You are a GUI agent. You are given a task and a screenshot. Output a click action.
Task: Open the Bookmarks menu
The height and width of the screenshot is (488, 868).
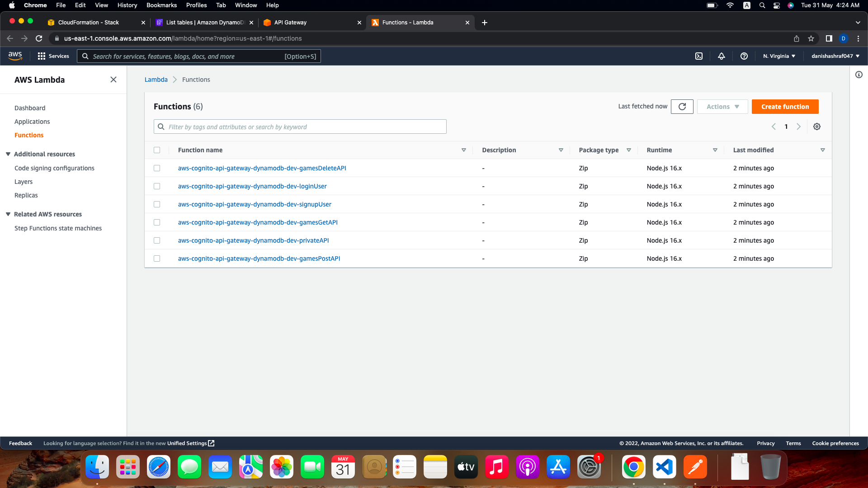161,5
